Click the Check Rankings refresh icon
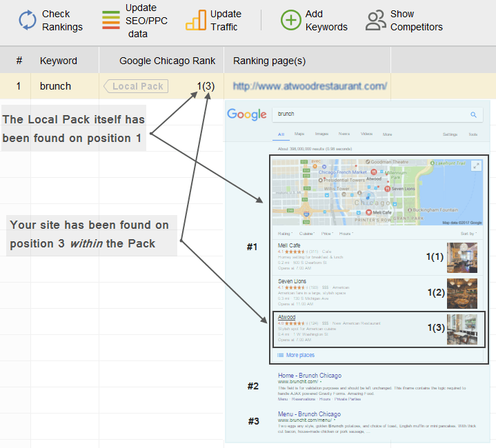The width and height of the screenshot is (496, 448). click(27, 20)
